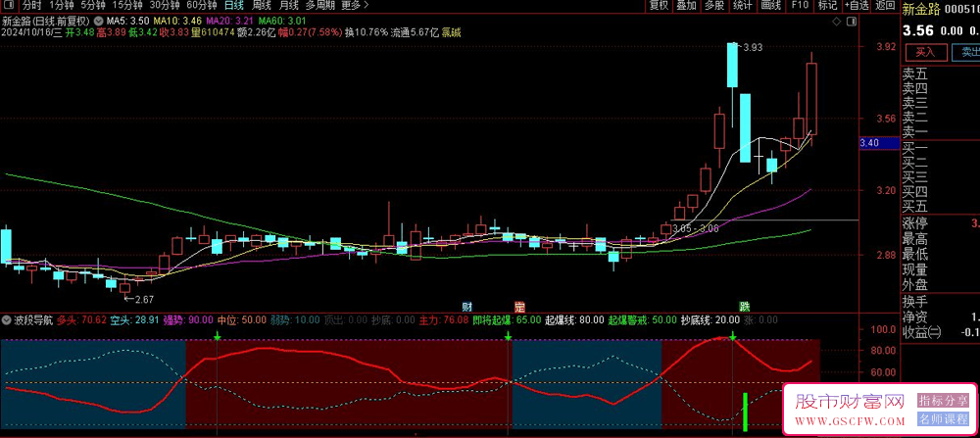Switch to 分时 chart tab

30,6
